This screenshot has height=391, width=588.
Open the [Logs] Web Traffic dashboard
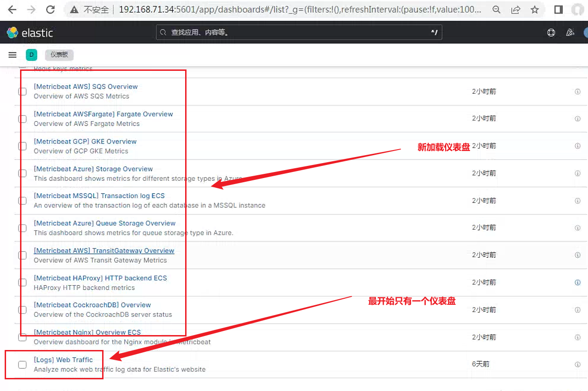pyautogui.click(x=63, y=360)
